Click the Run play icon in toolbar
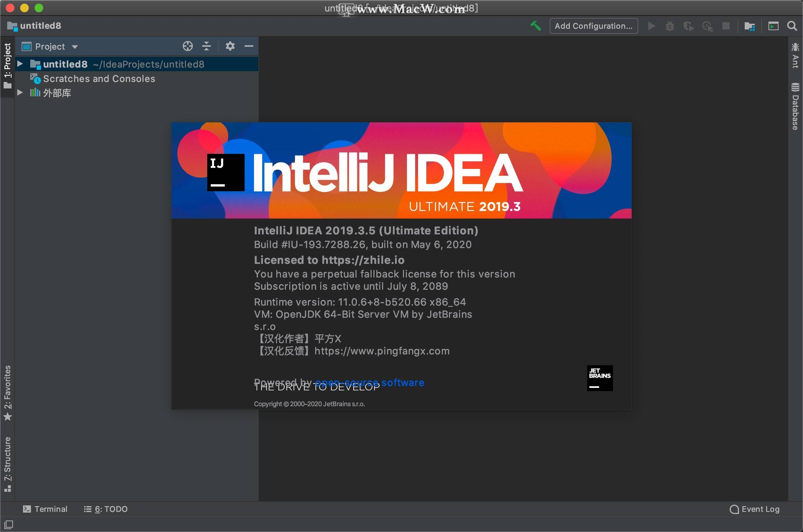The width and height of the screenshot is (803, 532). 652,26
